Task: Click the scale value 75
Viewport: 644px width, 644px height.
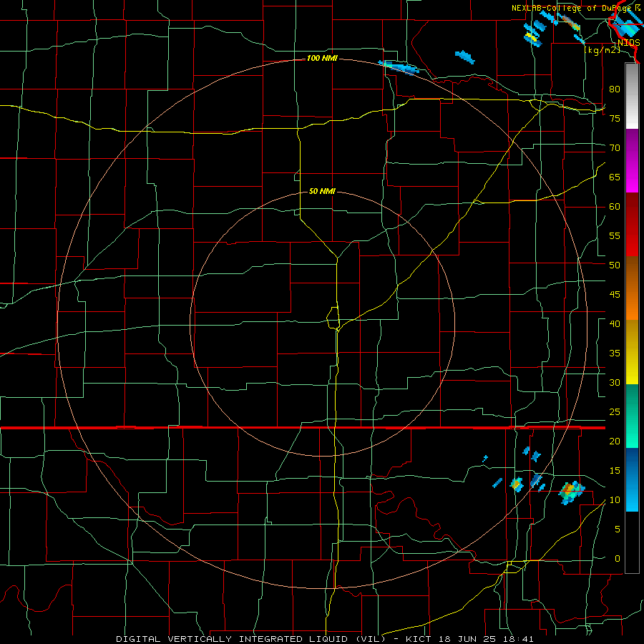Action: [x=615, y=118]
